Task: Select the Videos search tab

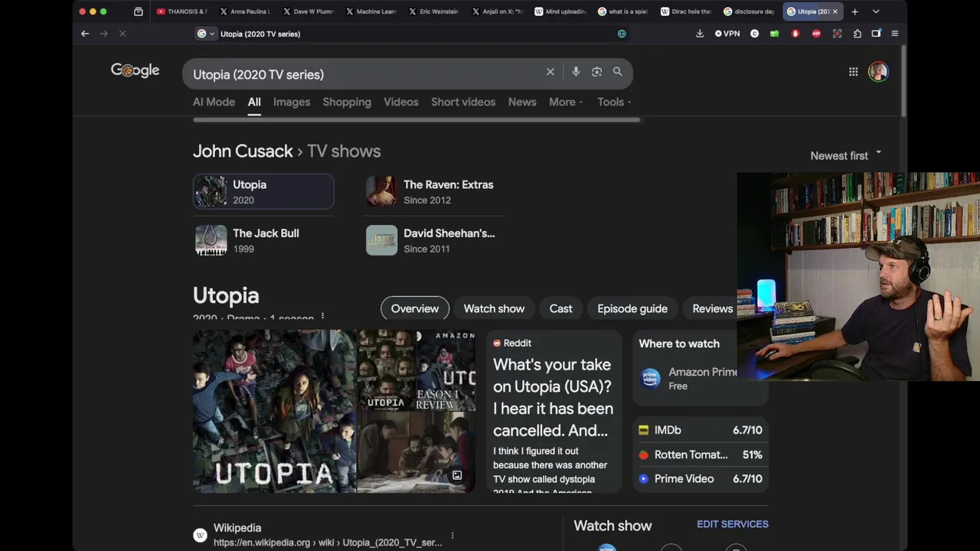Action: 401,102
